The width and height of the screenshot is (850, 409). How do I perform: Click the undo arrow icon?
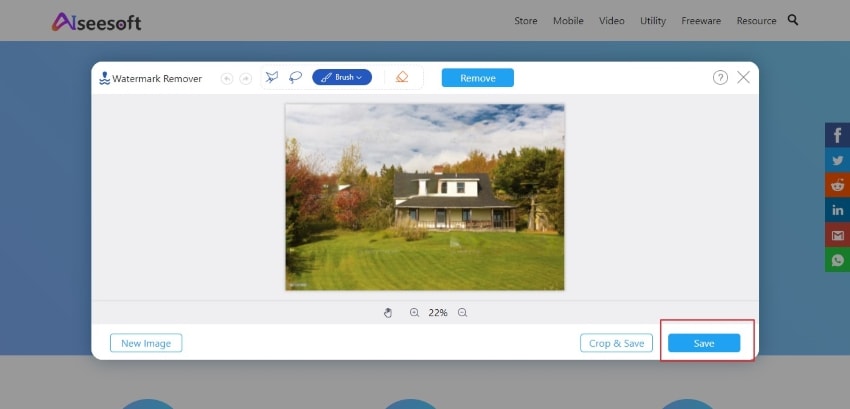(x=227, y=79)
